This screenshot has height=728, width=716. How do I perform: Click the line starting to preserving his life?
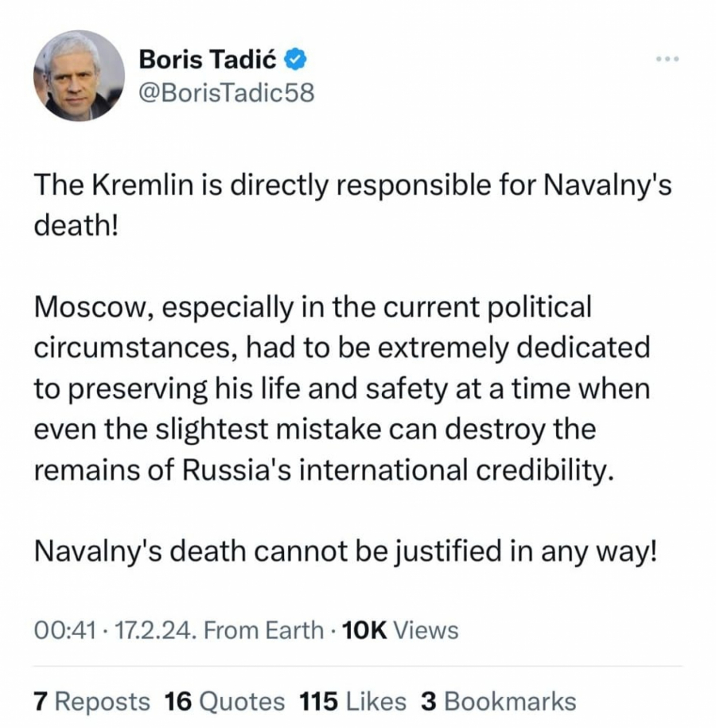click(x=342, y=387)
